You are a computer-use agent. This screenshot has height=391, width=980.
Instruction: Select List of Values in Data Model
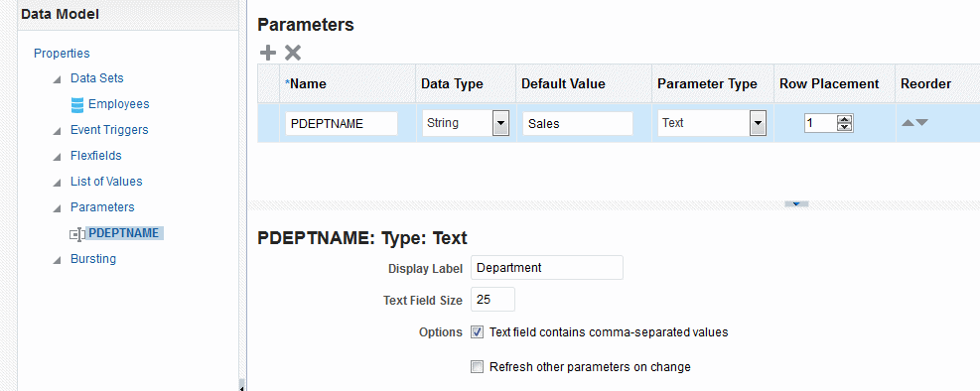[106, 182]
